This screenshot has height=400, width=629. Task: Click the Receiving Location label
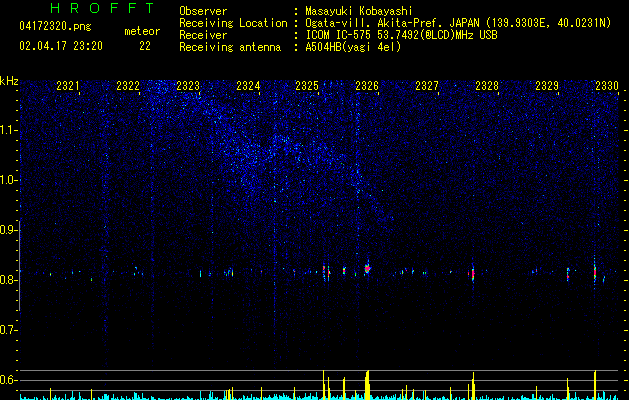(x=233, y=23)
